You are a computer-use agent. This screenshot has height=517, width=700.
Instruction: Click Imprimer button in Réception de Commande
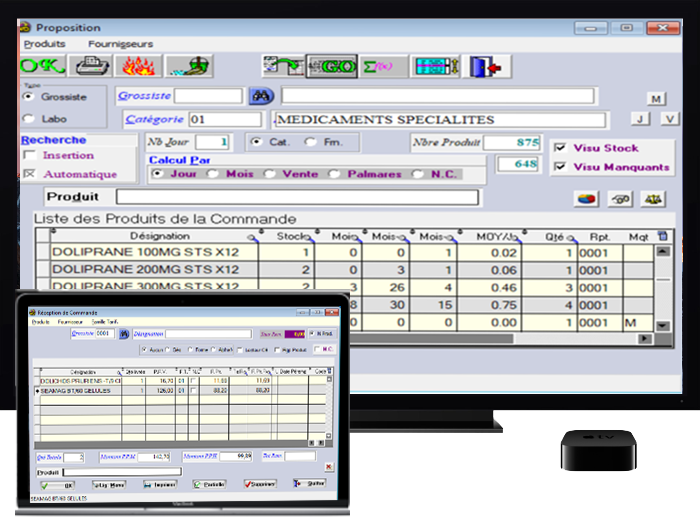click(160, 484)
